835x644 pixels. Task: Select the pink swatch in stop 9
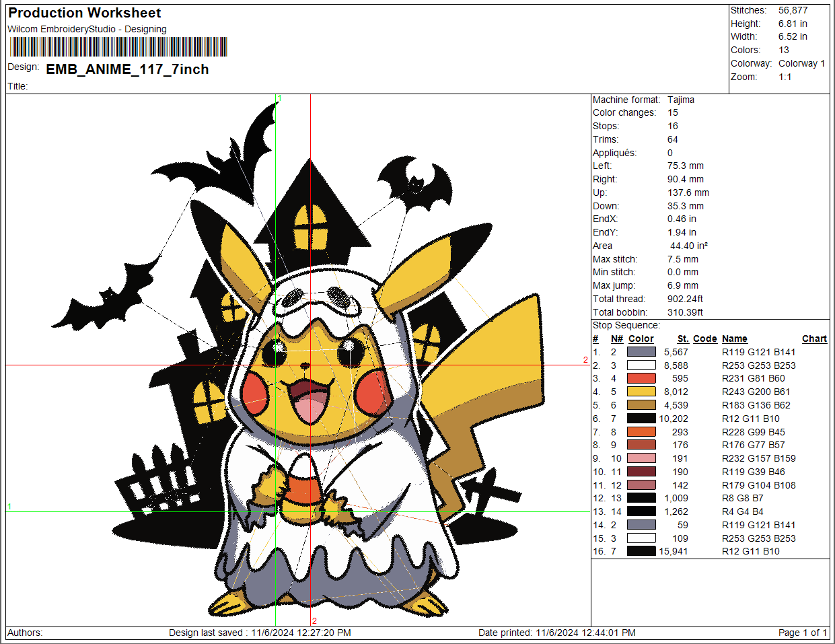click(641, 458)
